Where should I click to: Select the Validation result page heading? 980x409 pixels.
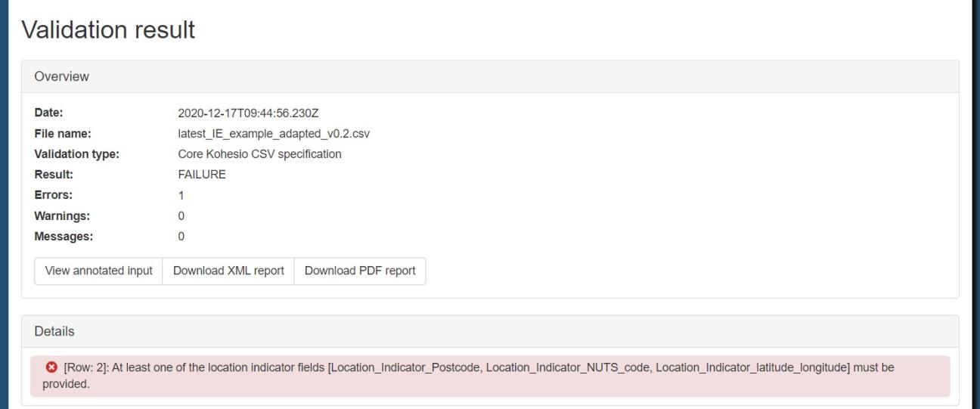pos(108,29)
